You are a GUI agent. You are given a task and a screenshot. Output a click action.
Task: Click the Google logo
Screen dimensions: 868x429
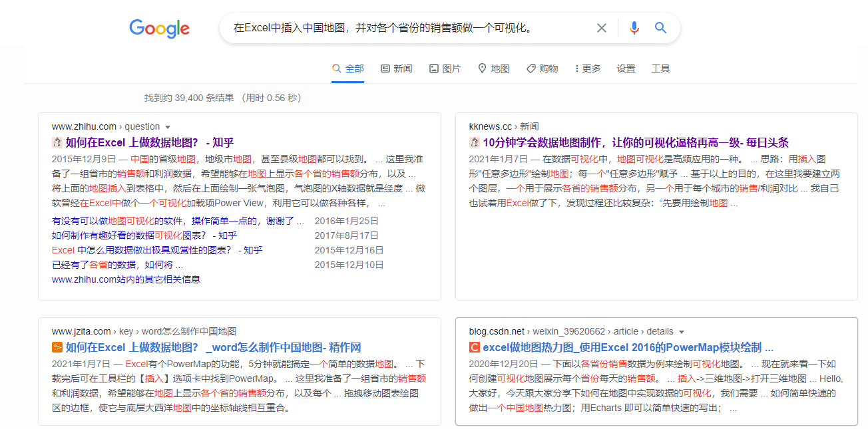(159, 29)
